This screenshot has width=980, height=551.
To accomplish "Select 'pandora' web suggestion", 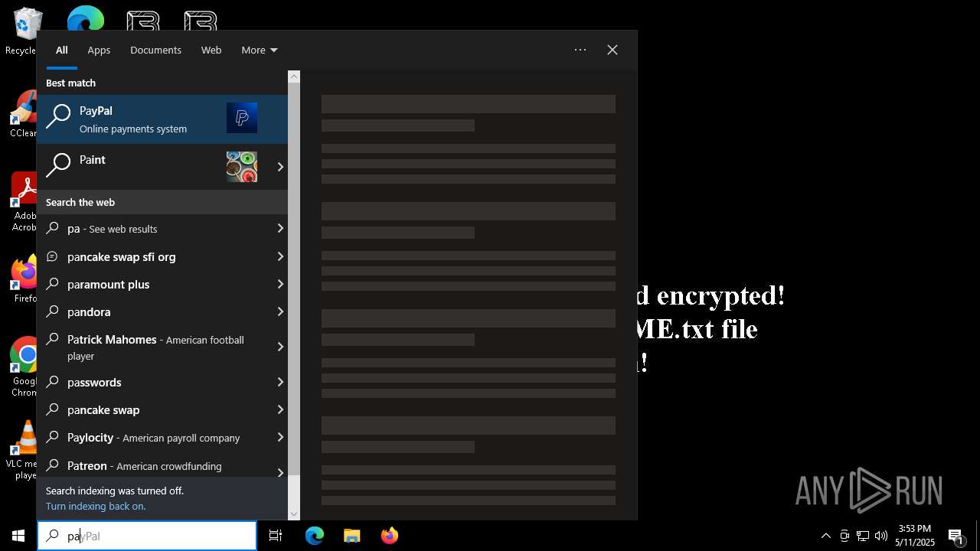I will click(154, 311).
